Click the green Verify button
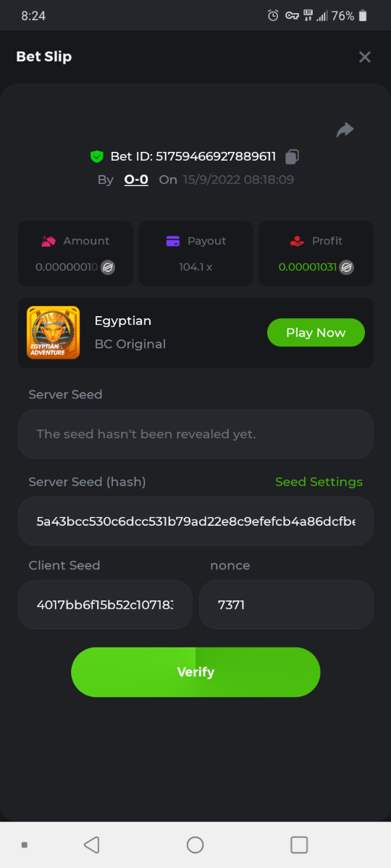Screen dimensions: 391x868 pyautogui.click(x=195, y=672)
